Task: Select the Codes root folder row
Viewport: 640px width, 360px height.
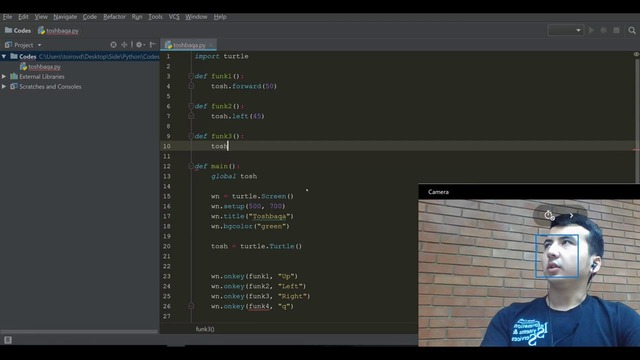Action: 80,56
